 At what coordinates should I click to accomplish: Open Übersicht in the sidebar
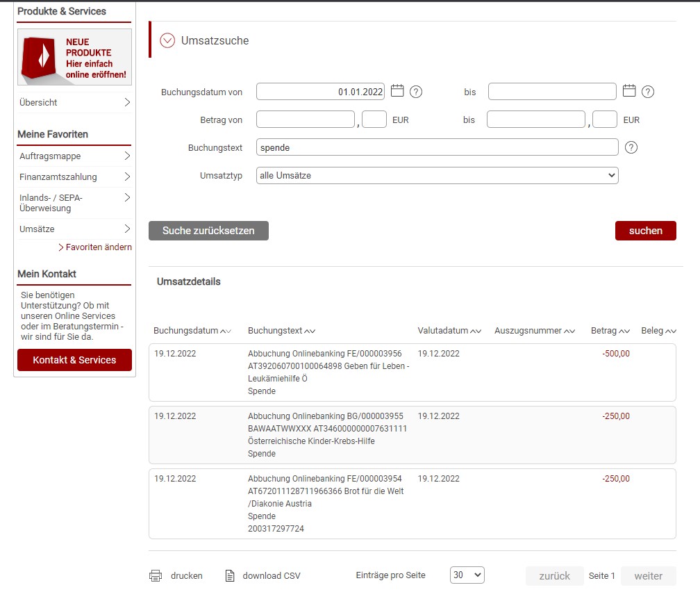click(x=74, y=102)
